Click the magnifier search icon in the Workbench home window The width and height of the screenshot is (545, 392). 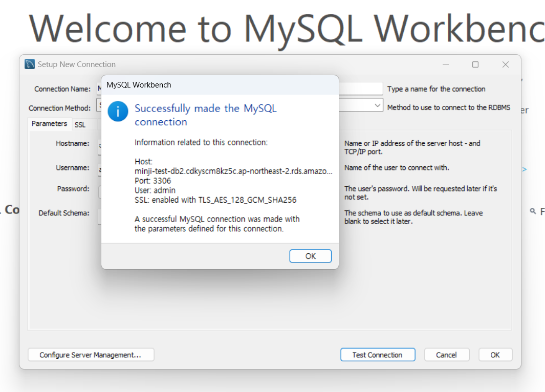533,211
